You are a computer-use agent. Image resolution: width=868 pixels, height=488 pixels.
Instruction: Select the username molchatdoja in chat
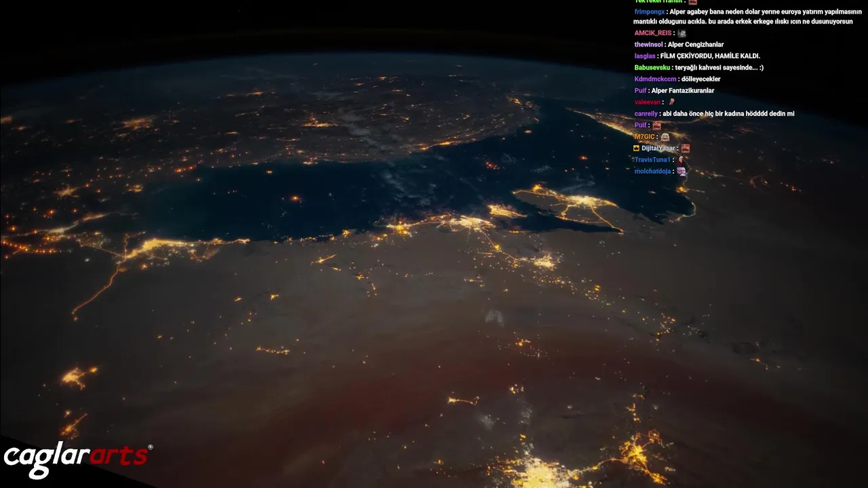[x=652, y=171]
